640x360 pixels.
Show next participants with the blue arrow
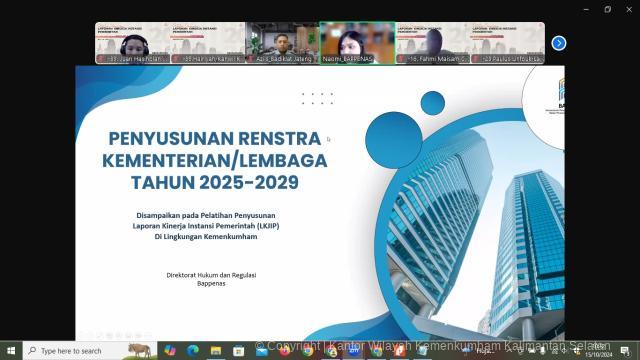[x=559, y=43]
